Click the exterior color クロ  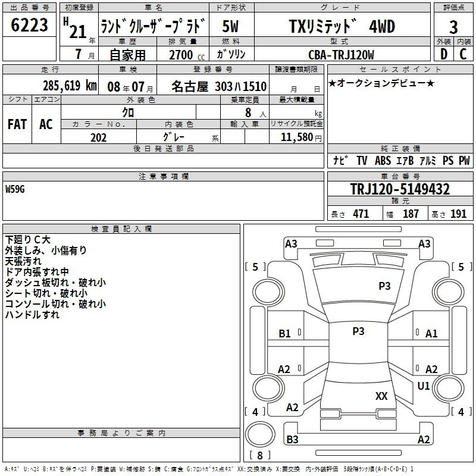(128, 112)
